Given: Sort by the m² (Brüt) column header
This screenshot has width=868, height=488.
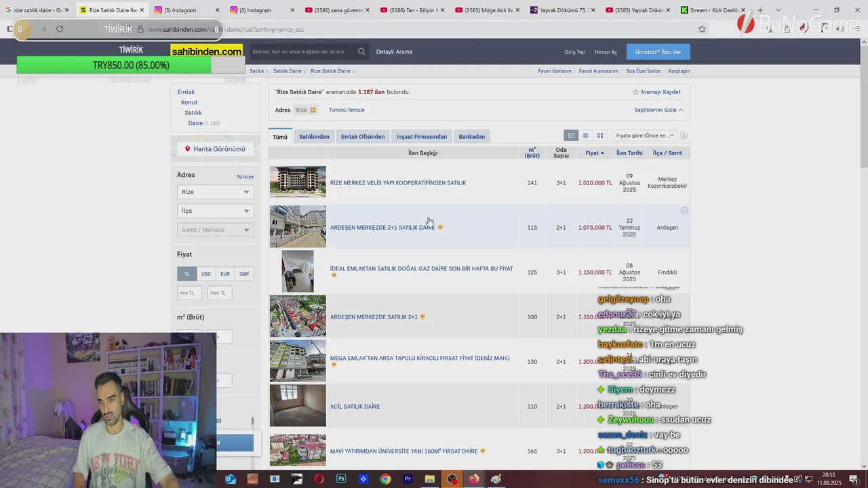Looking at the screenshot, I should point(532,153).
